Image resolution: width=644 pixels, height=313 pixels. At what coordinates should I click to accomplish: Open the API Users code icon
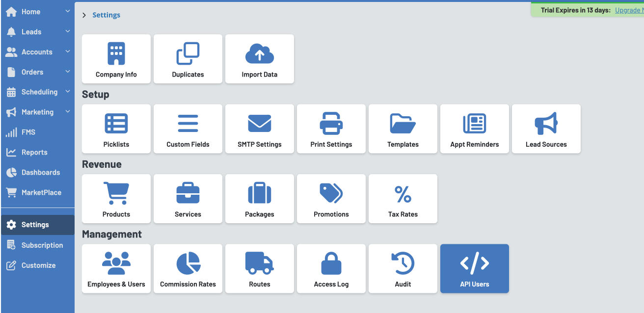coord(474,263)
